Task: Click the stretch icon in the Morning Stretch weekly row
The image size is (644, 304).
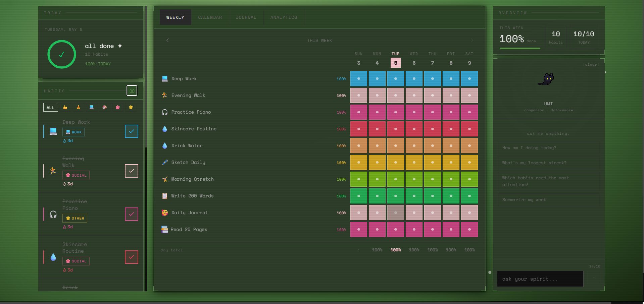Action: pyautogui.click(x=164, y=179)
